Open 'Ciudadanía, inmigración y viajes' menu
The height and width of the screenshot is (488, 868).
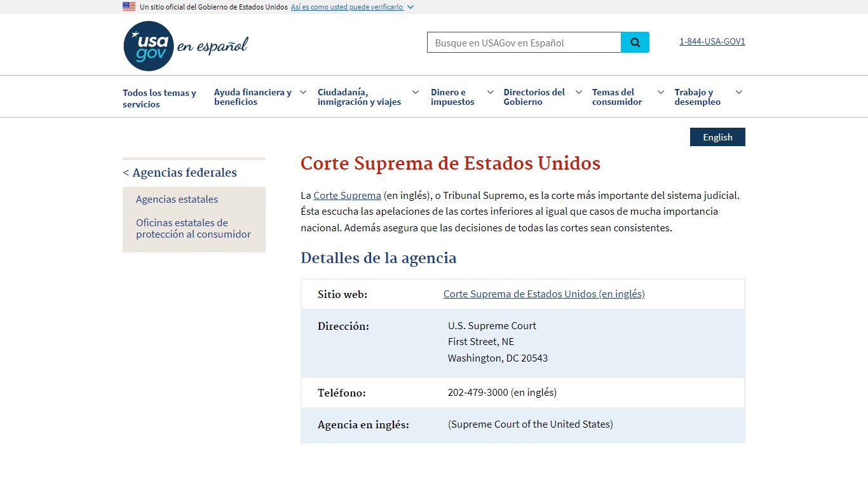pyautogui.click(x=360, y=97)
